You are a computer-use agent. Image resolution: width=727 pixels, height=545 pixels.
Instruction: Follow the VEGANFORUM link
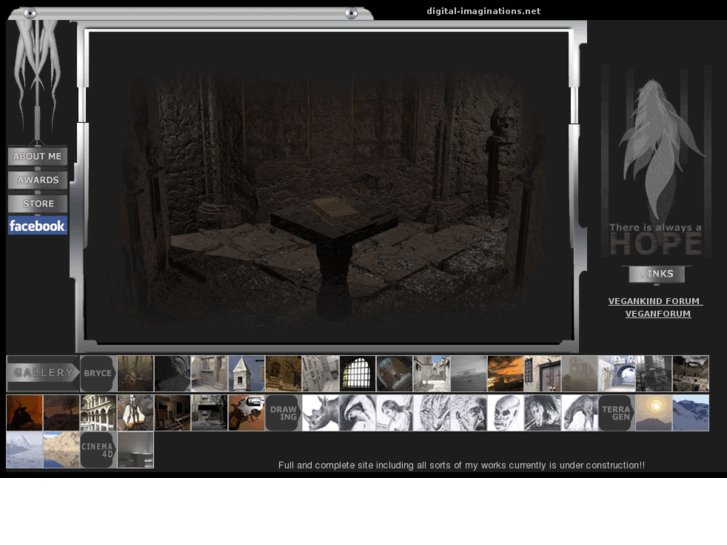(x=658, y=314)
